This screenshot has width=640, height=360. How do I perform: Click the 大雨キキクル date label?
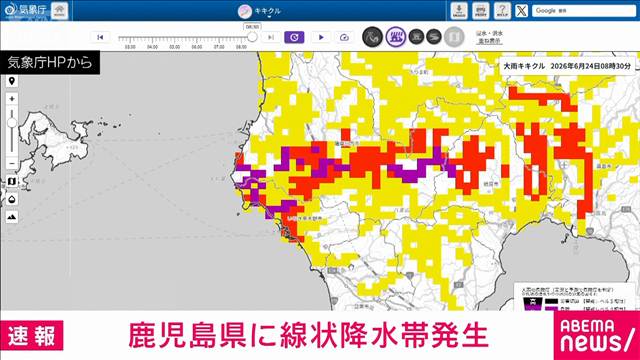(567, 66)
